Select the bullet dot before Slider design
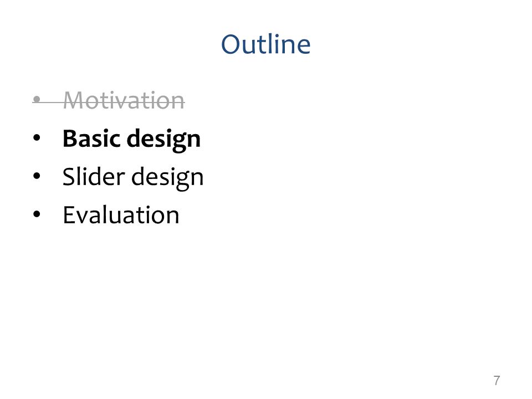 click(x=37, y=176)
